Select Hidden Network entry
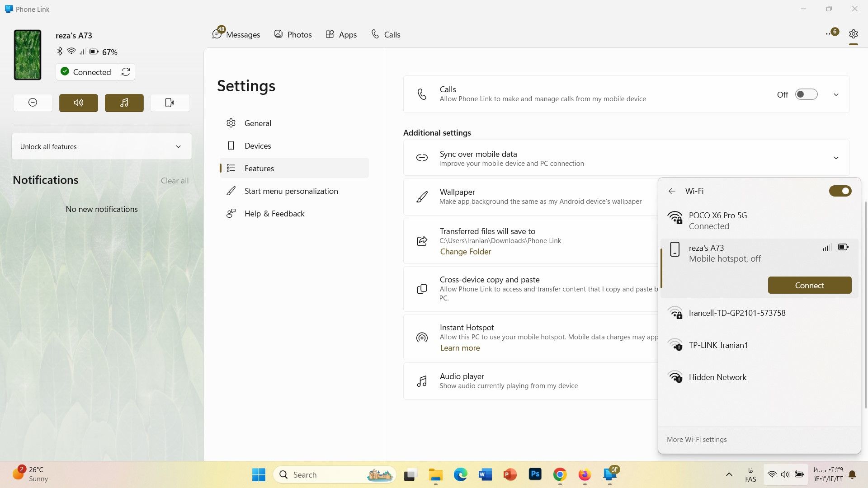 759,377
